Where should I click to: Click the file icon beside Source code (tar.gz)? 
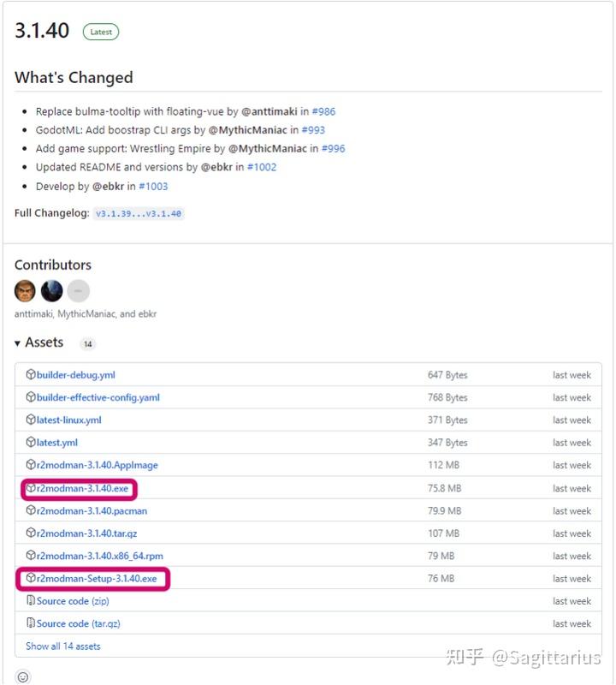coord(31,624)
